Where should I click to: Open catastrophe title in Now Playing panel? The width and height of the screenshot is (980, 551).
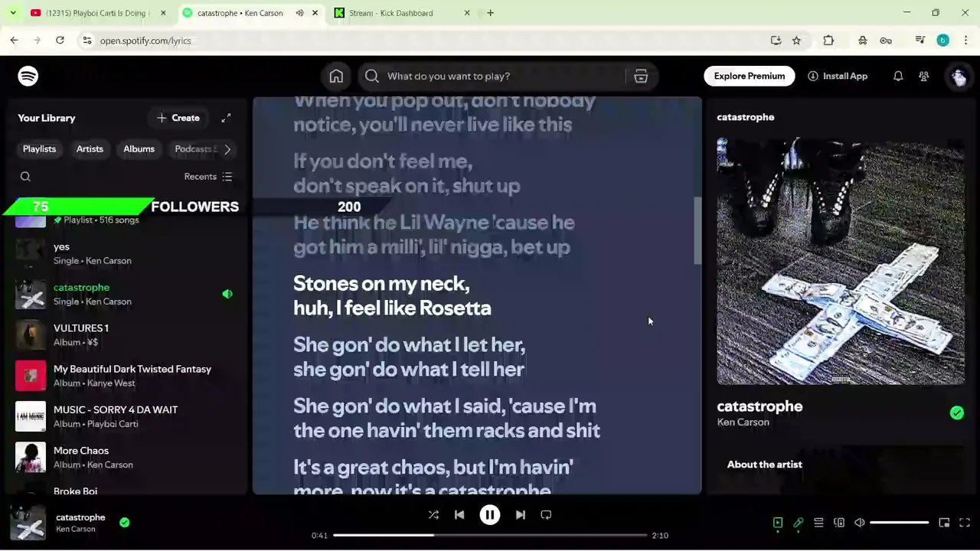pyautogui.click(x=759, y=406)
